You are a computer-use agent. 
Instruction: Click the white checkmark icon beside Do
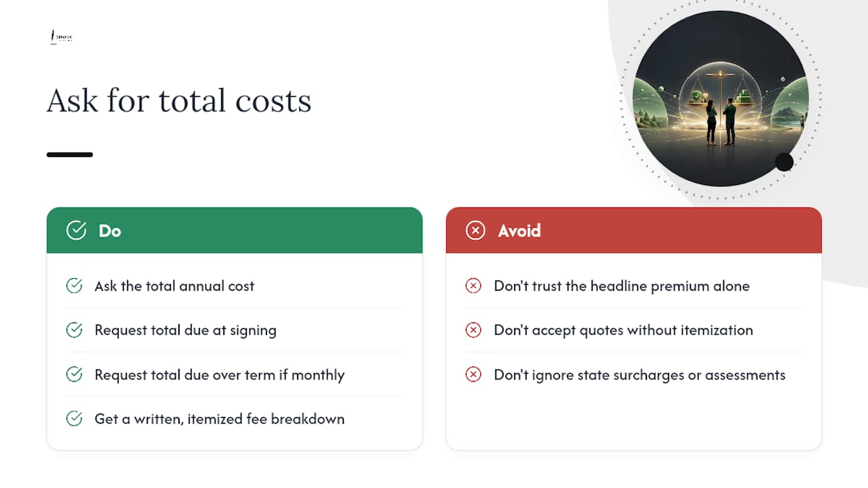point(76,230)
